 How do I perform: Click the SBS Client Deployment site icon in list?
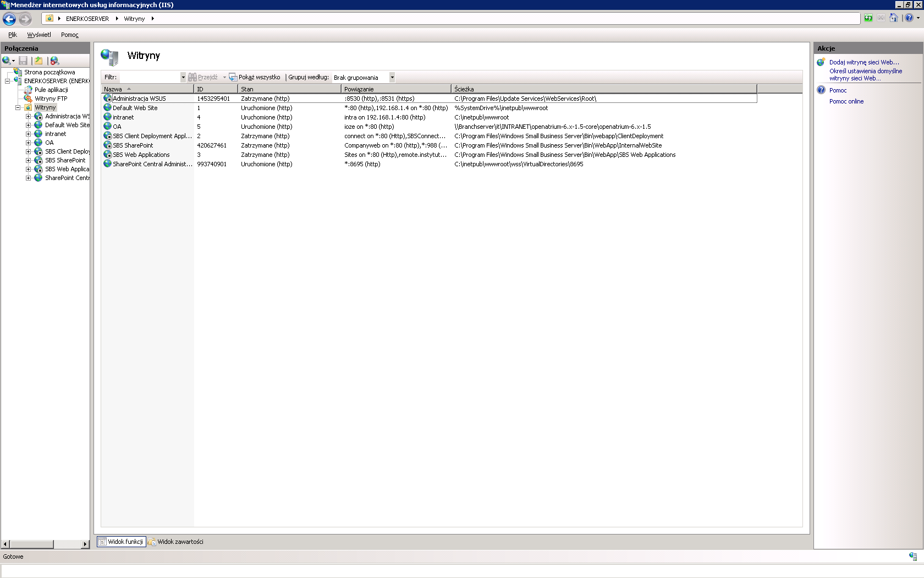click(108, 136)
